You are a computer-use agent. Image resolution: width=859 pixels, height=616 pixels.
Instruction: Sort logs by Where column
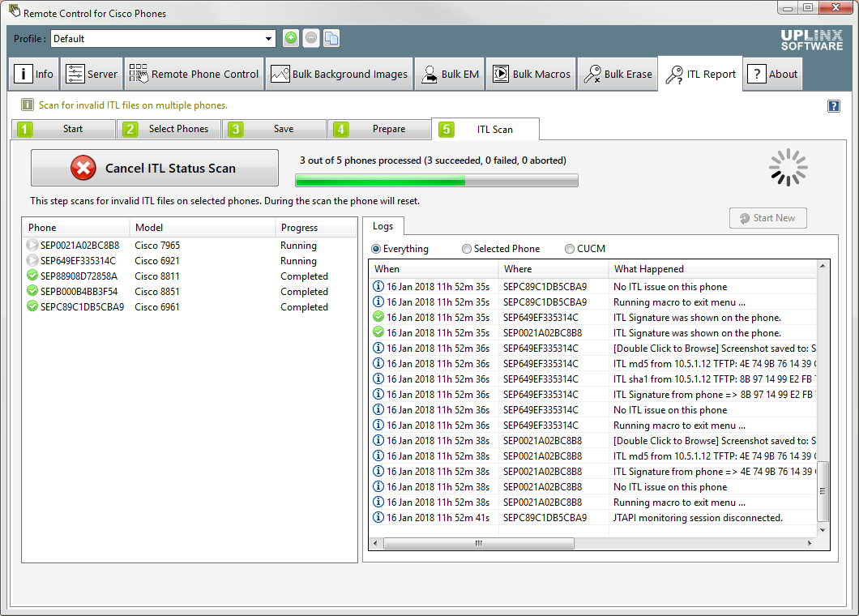(553, 269)
